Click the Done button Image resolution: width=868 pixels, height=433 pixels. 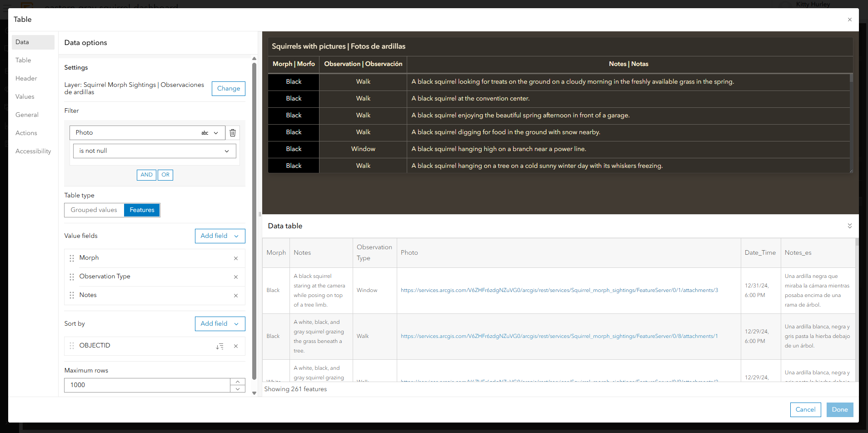coord(840,410)
